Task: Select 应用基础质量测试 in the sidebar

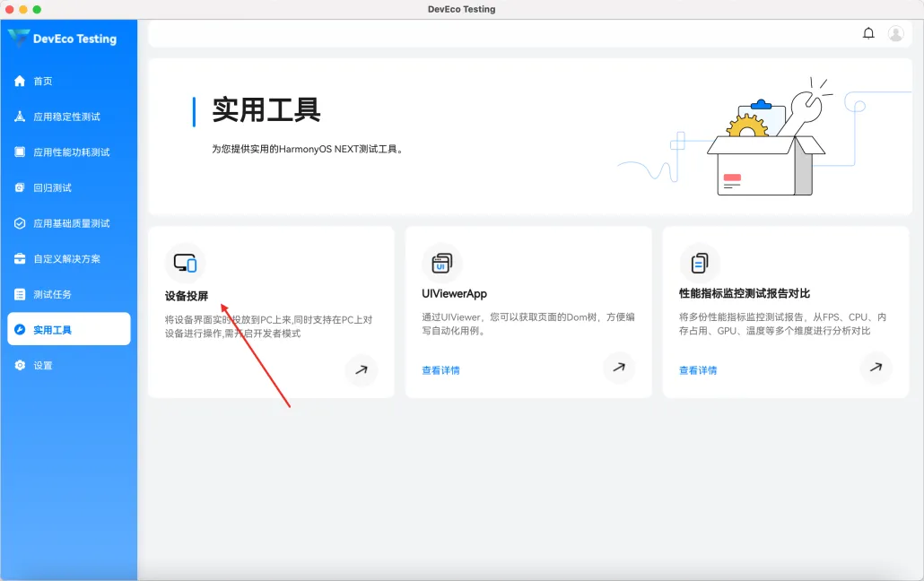Action: pyautogui.click(x=69, y=223)
